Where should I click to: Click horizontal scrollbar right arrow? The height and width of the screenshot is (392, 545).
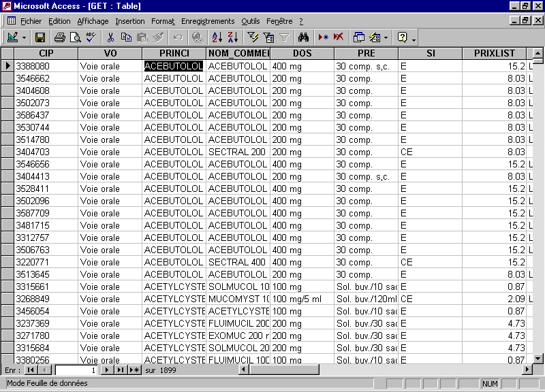(x=527, y=370)
